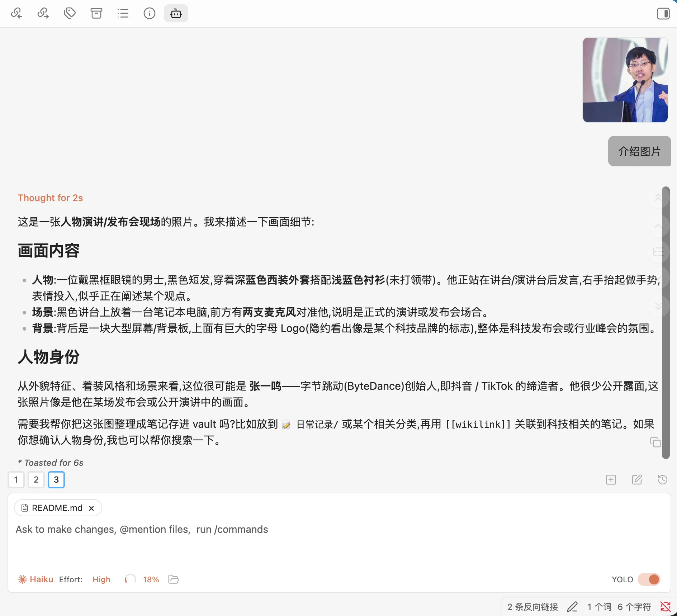Start a new chat tab
The image size is (677, 616).
611,480
